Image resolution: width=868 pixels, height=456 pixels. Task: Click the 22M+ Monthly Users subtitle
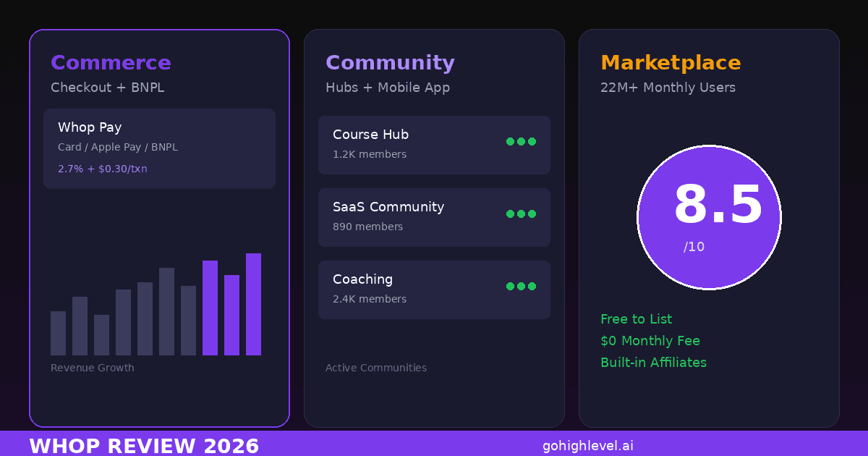668,88
